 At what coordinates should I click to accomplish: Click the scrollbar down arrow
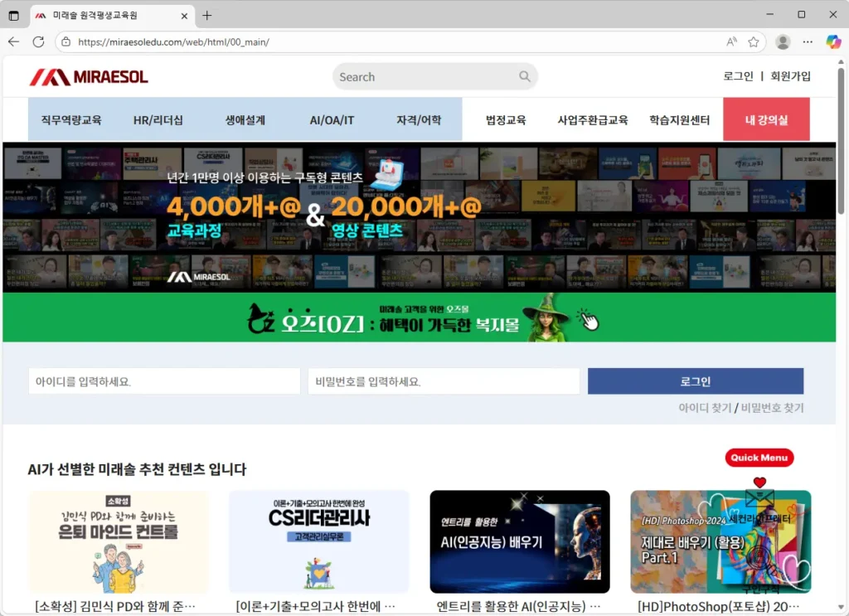coord(841,608)
